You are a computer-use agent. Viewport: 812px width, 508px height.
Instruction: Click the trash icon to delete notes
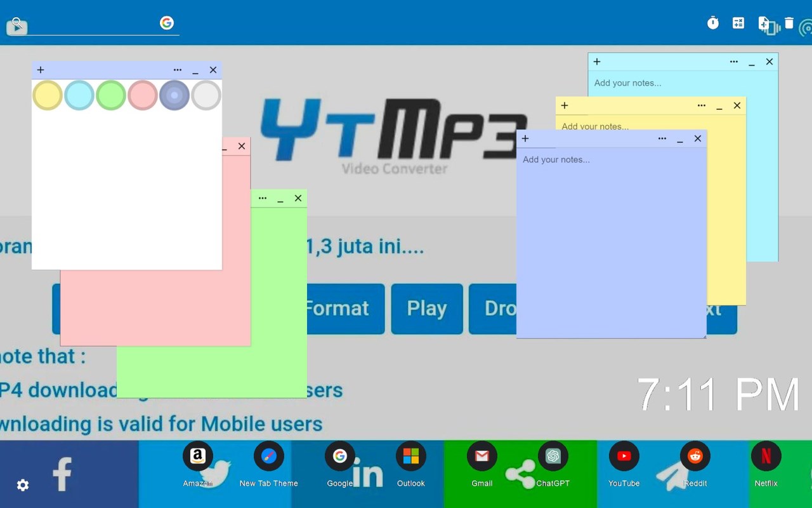click(x=789, y=23)
